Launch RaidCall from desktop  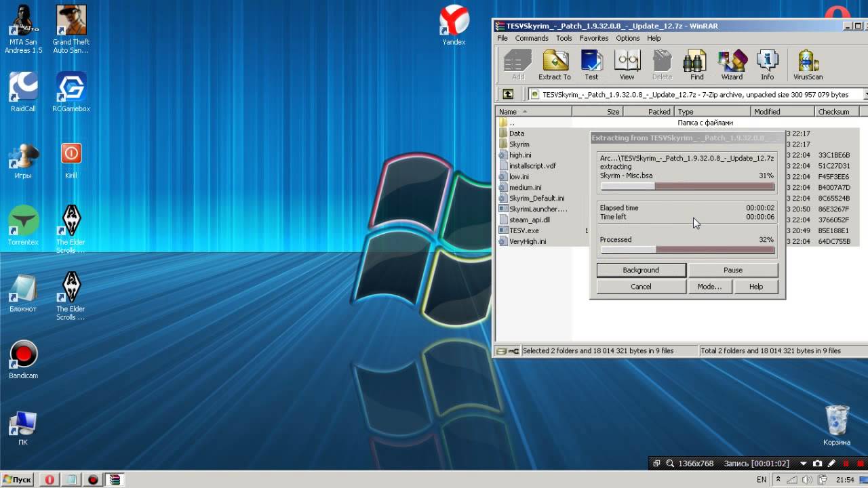[x=23, y=92]
